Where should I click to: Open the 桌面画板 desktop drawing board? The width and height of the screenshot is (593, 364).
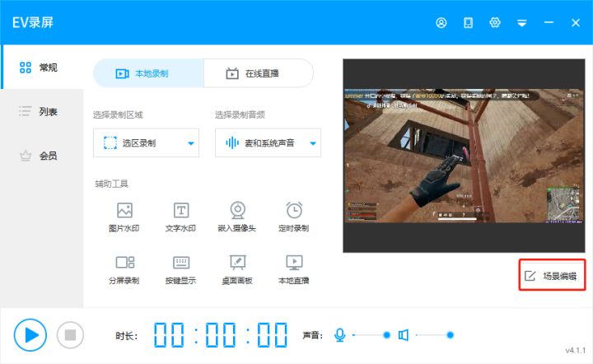tap(237, 270)
